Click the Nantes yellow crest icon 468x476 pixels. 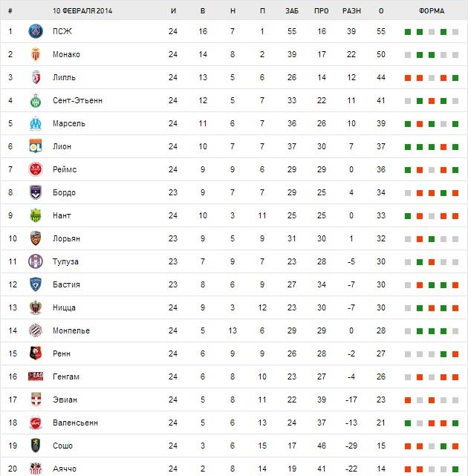(35, 215)
